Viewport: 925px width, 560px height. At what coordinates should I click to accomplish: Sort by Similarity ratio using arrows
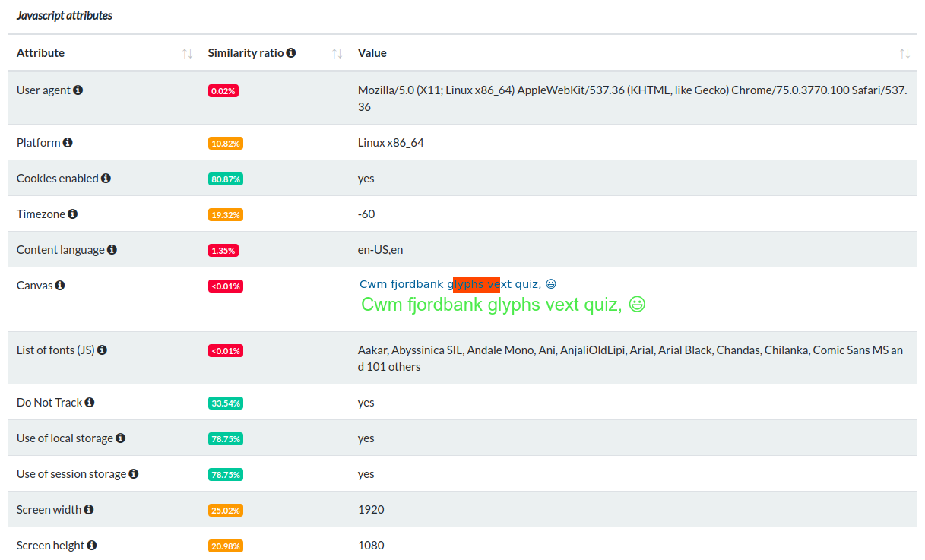(337, 53)
